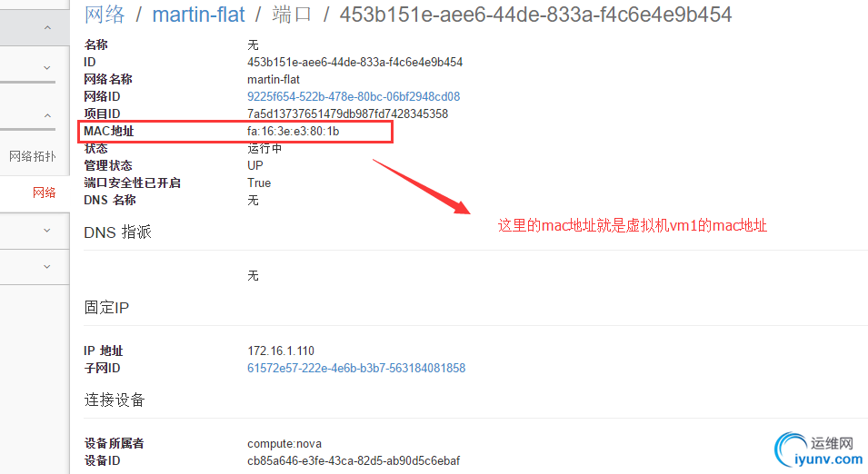Screen dimensions: 868x474
Task: Click the IP address 172.16.1.110
Action: 281,351
